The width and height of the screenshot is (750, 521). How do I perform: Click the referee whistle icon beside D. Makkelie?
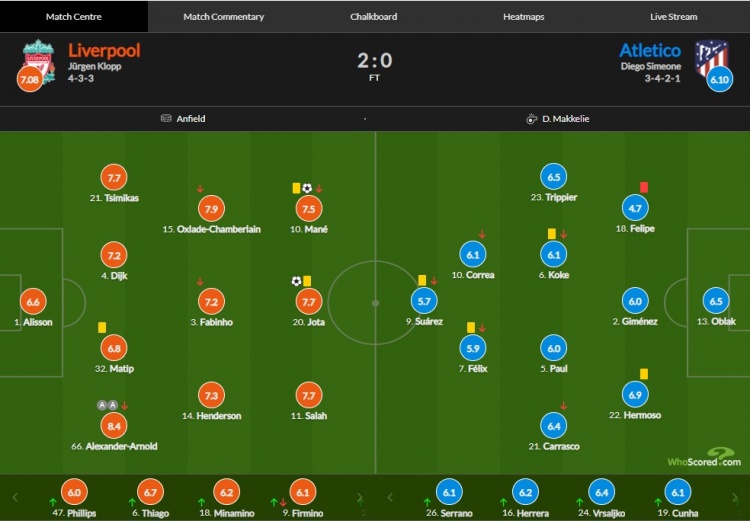coord(532,118)
